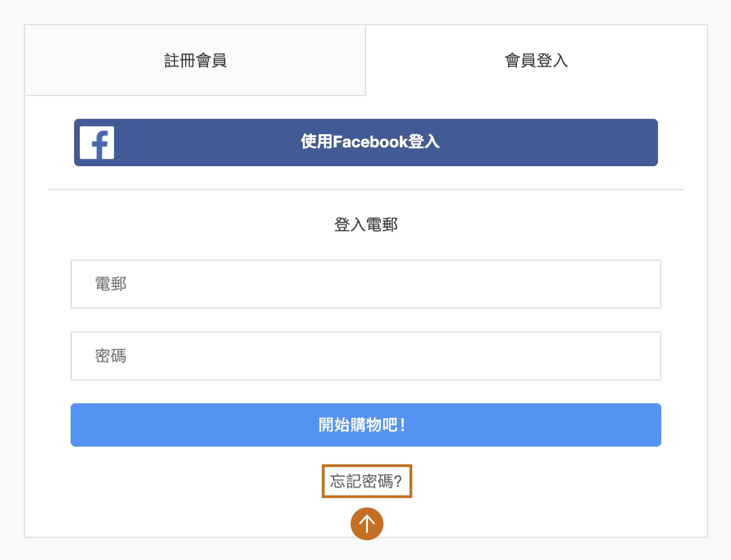
Task: Click into the 密碼 input field
Action: [x=366, y=356]
